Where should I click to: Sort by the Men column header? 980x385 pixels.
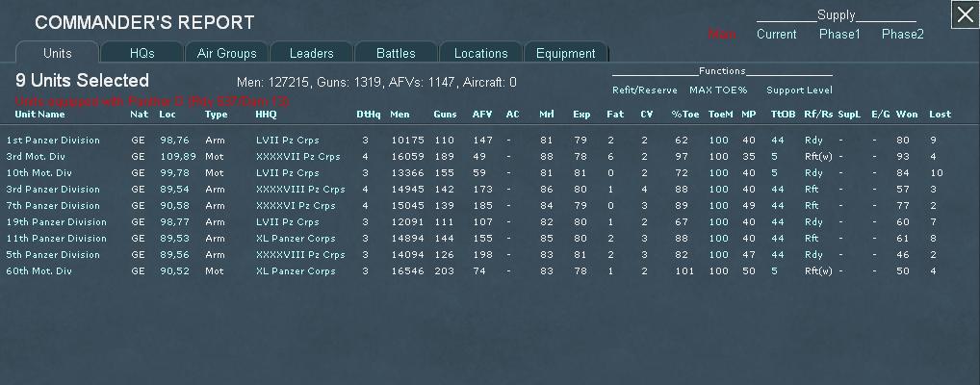click(400, 115)
